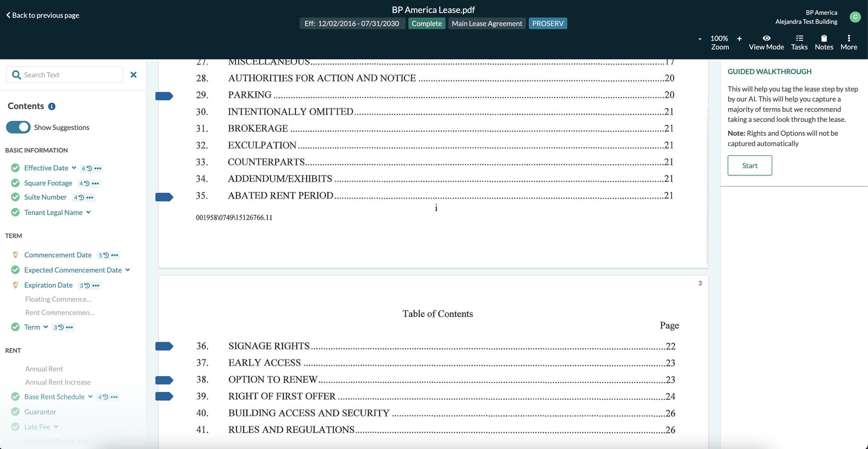Increase zoom with the plus button
Viewport: 868px width, 449px height.
(x=739, y=39)
